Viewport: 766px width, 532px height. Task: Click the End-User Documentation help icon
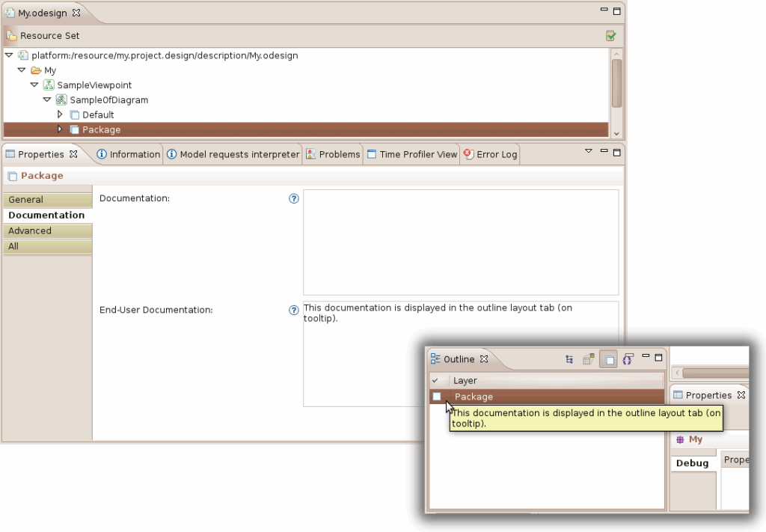tap(294, 311)
